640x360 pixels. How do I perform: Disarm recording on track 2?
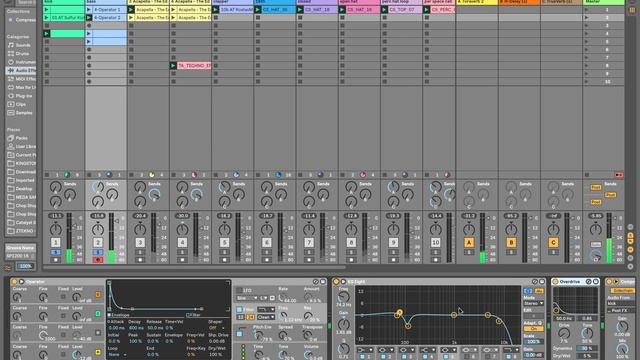pos(98,260)
